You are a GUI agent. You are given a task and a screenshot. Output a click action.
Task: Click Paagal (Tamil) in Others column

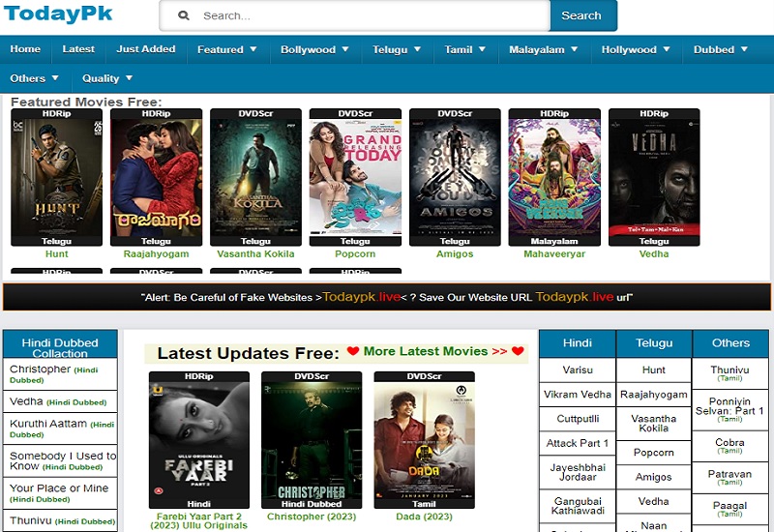pyautogui.click(x=730, y=509)
